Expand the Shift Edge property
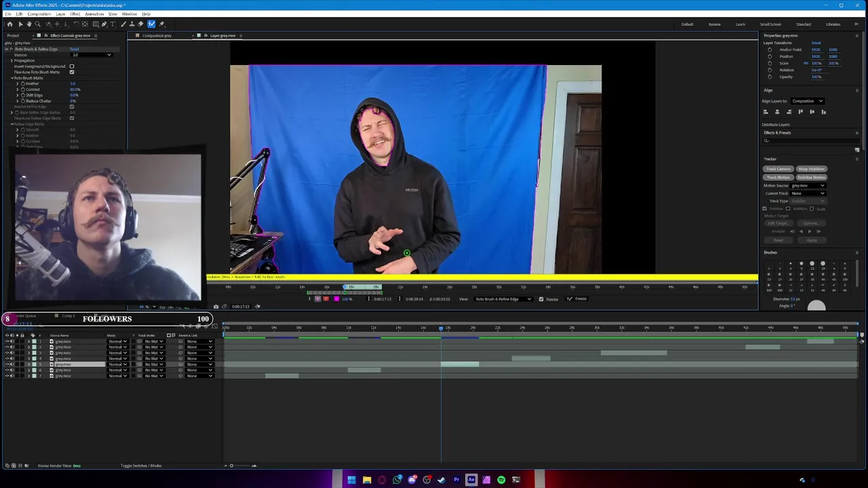Screen dimensions: 868x488 click(x=18, y=95)
